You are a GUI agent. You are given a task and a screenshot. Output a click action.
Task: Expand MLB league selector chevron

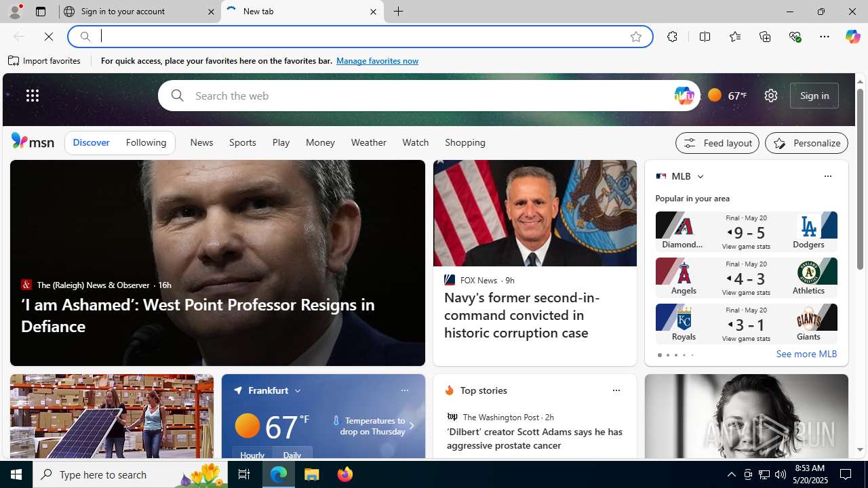[700, 176]
